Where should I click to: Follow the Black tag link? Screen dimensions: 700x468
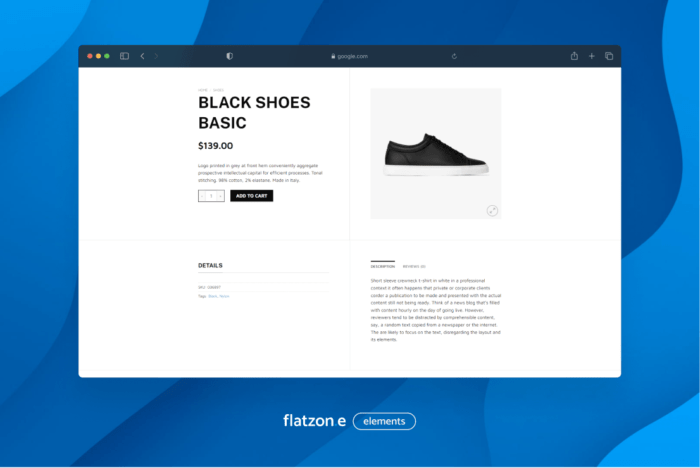[212, 297]
